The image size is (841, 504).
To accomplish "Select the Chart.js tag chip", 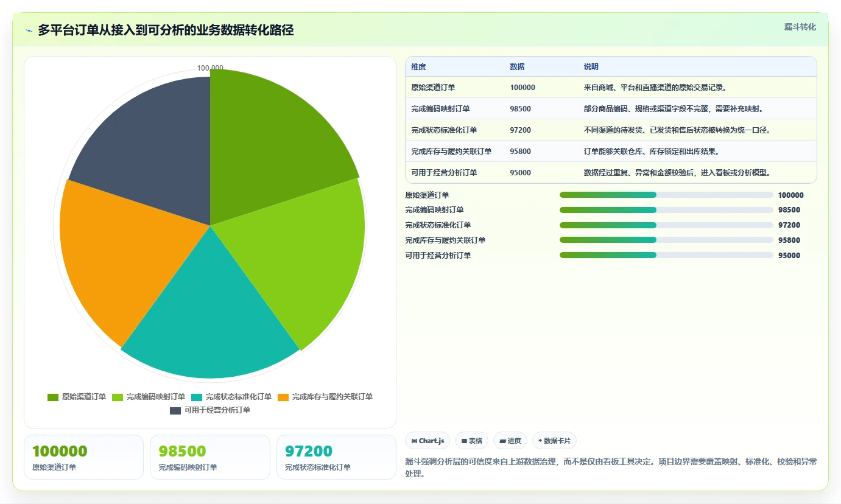I will [x=428, y=441].
